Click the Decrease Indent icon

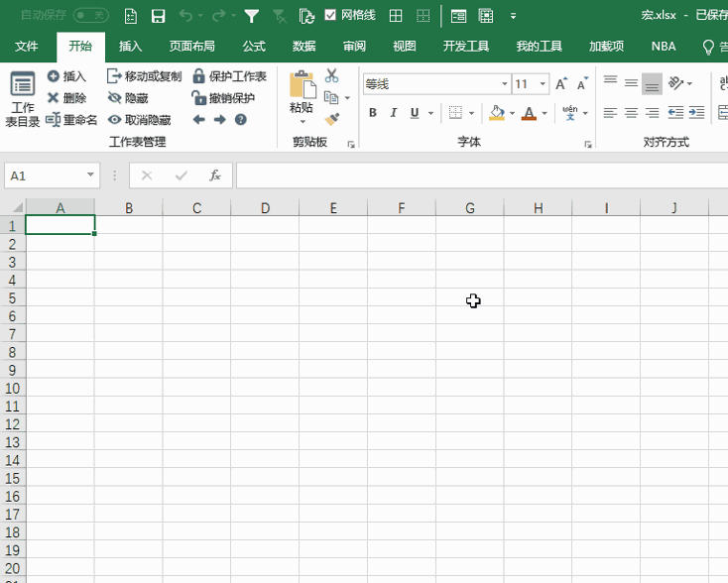[675, 112]
